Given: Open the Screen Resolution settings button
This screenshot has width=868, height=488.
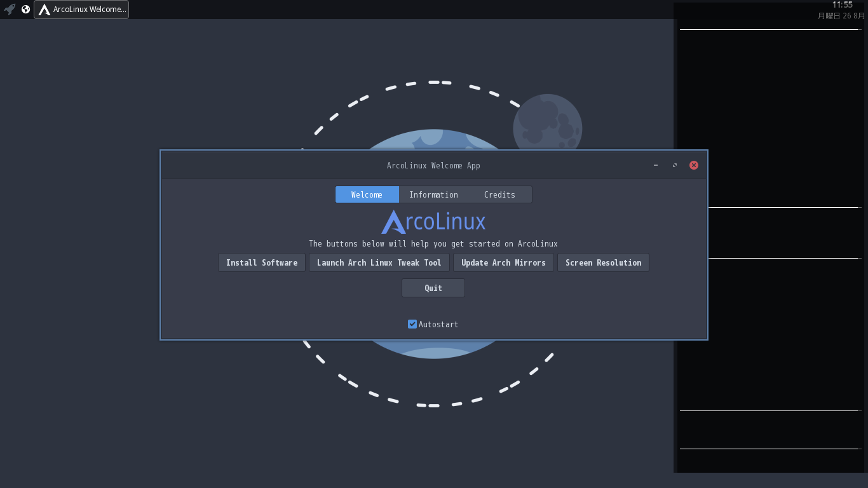Looking at the screenshot, I should pos(603,262).
